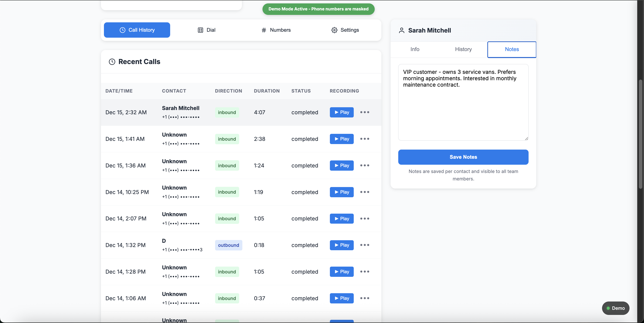
Task: Click inside the contact notes text area
Action: (463, 112)
